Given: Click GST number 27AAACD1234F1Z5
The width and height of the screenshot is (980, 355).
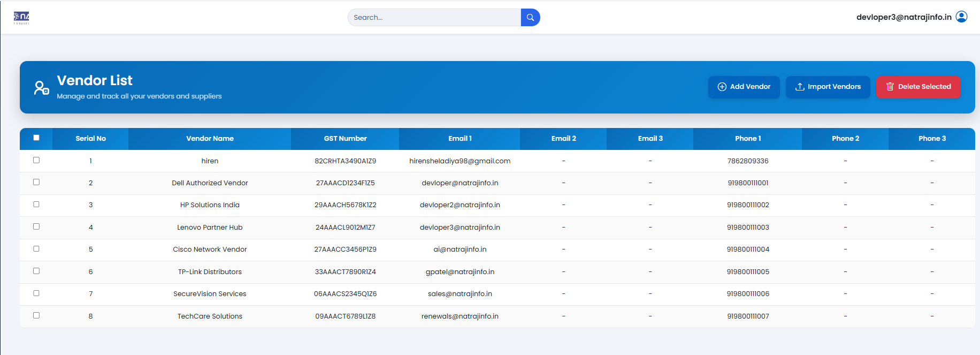Looking at the screenshot, I should (x=345, y=183).
